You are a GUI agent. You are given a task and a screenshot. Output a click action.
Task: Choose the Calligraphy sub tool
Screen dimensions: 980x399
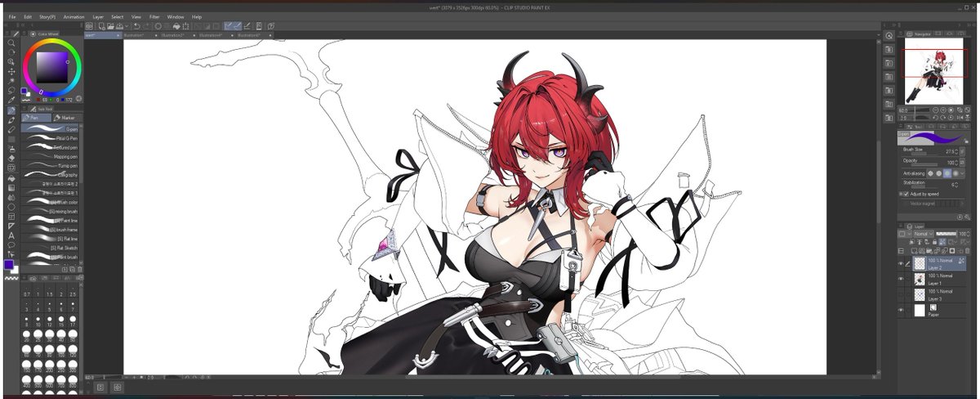point(50,174)
